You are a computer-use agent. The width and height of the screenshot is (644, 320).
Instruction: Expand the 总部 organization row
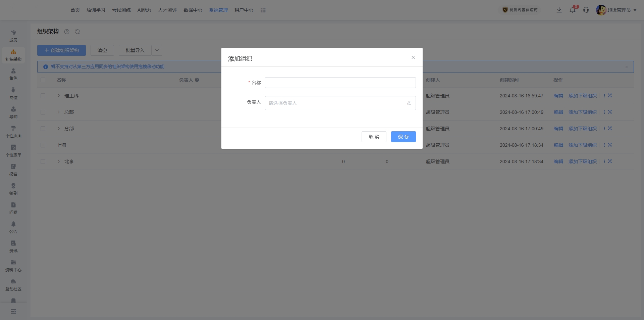click(59, 112)
